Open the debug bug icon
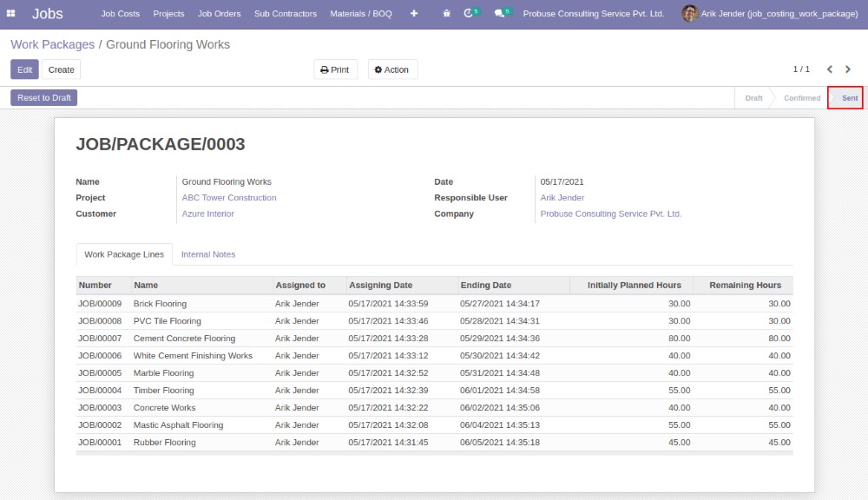This screenshot has width=868, height=500. (446, 14)
